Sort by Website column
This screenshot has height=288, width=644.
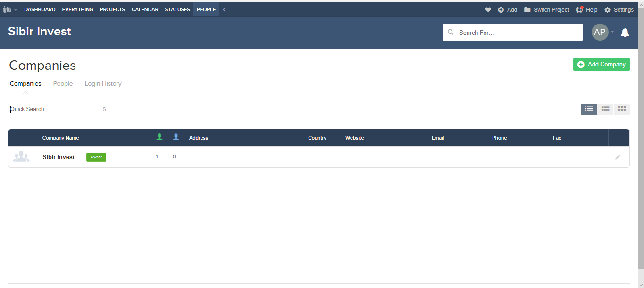pos(355,138)
